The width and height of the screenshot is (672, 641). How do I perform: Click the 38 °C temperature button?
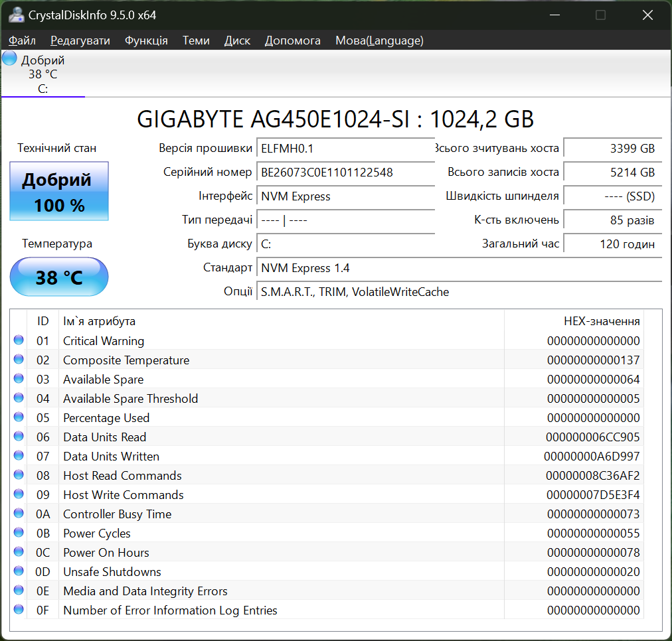coord(59,277)
